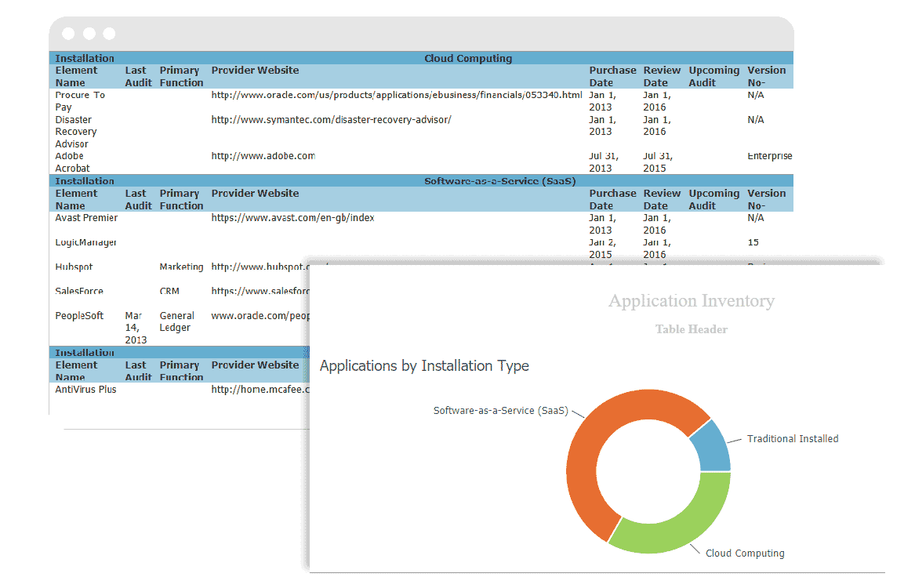The width and height of the screenshot is (915, 588).
Task: Click Primary Function header in SaaS section
Action: pos(181,199)
